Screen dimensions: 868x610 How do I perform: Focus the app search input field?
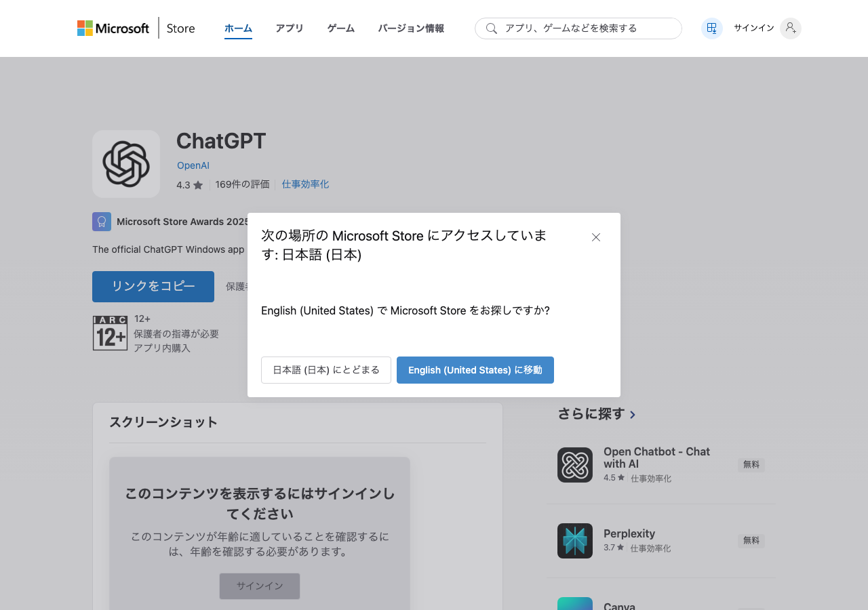click(587, 28)
